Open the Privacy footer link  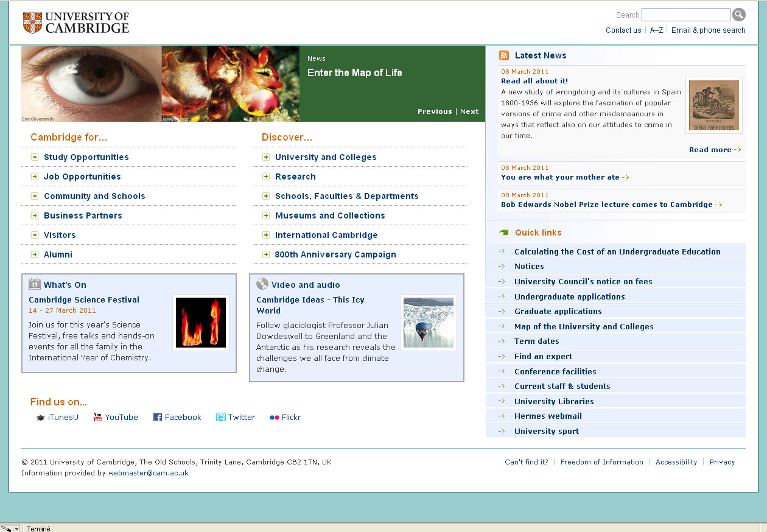(723, 462)
